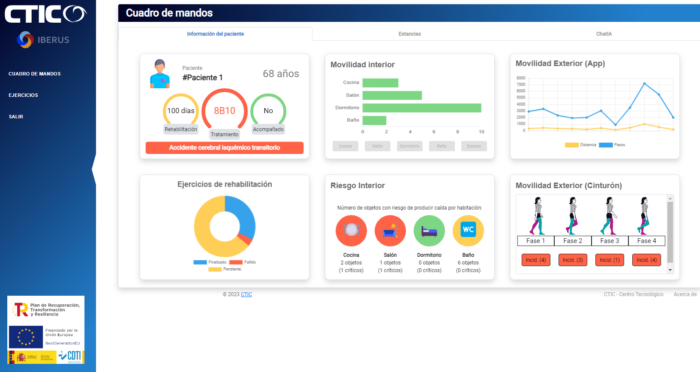Click the Fase 3 label

[x=609, y=241]
